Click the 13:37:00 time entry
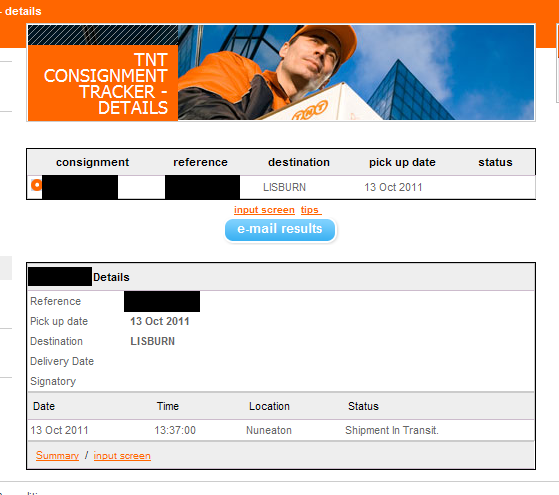The image size is (559, 495). [x=175, y=430]
